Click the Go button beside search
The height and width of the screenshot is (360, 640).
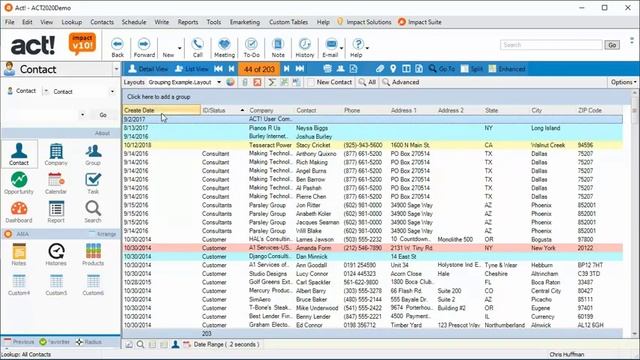pos(612,45)
